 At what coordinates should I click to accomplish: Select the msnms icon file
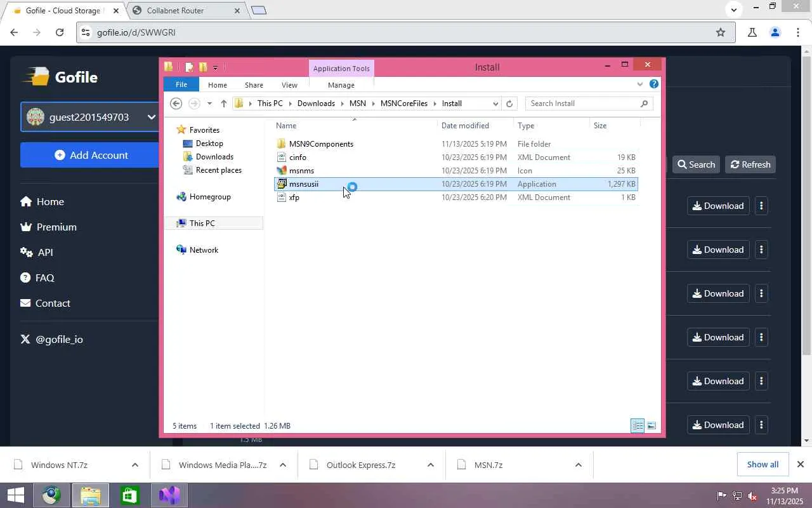pos(455,171)
